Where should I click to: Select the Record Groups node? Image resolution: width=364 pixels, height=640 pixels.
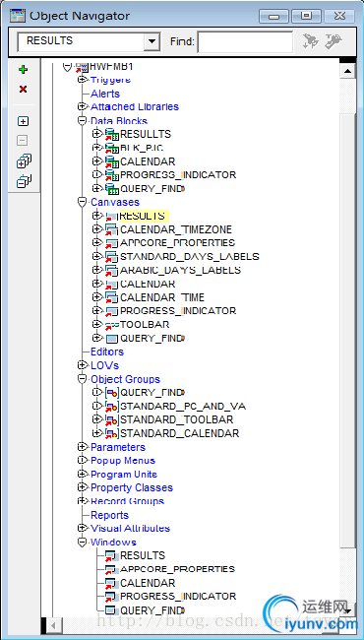coord(127,501)
